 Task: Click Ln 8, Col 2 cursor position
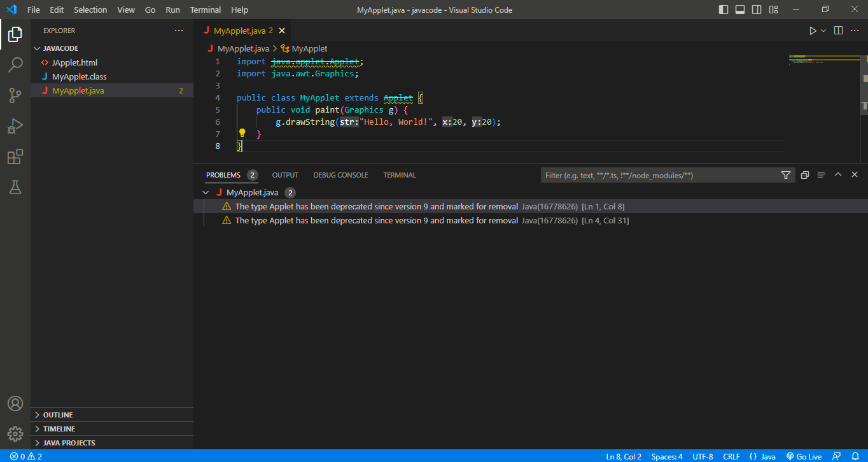click(623, 456)
